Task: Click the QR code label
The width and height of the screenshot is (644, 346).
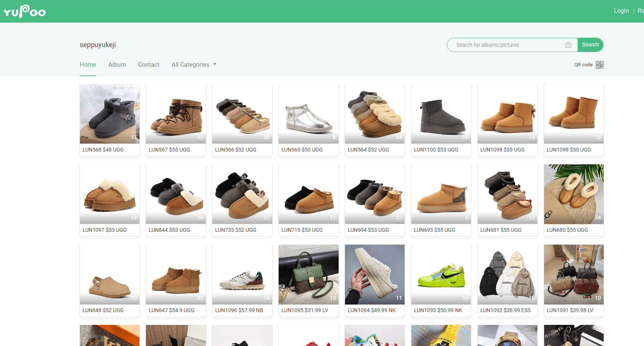Action: click(x=583, y=65)
